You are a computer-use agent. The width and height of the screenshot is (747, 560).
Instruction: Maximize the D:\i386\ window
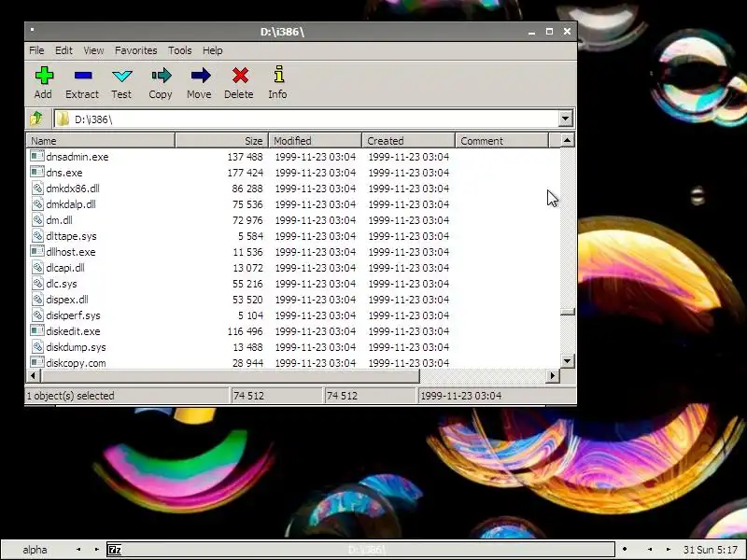click(549, 32)
